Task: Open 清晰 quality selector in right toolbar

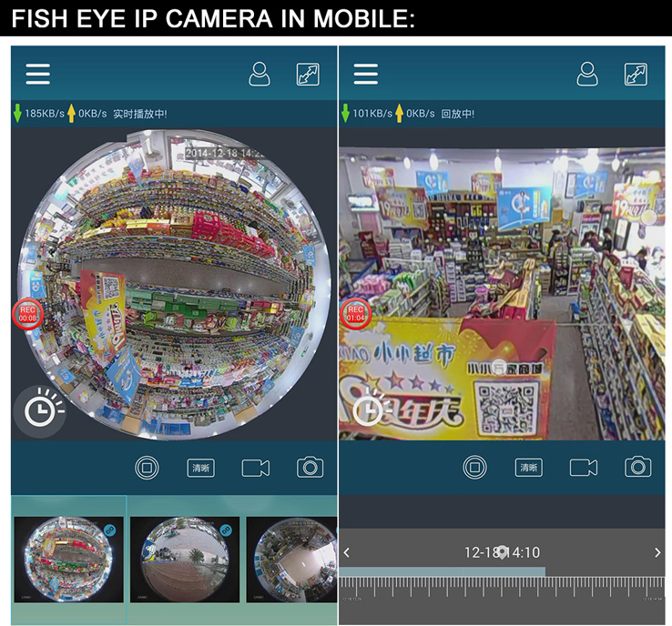Action: coord(528,468)
